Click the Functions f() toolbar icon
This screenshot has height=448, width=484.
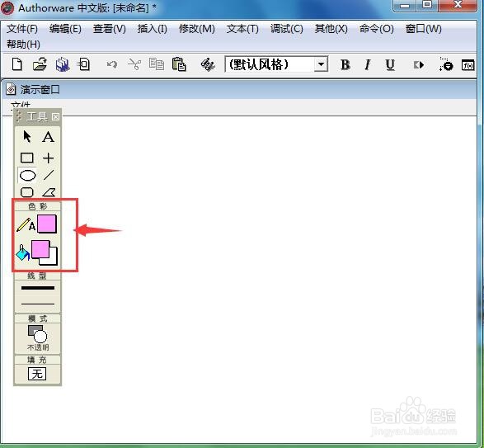pyautogui.click(x=468, y=65)
